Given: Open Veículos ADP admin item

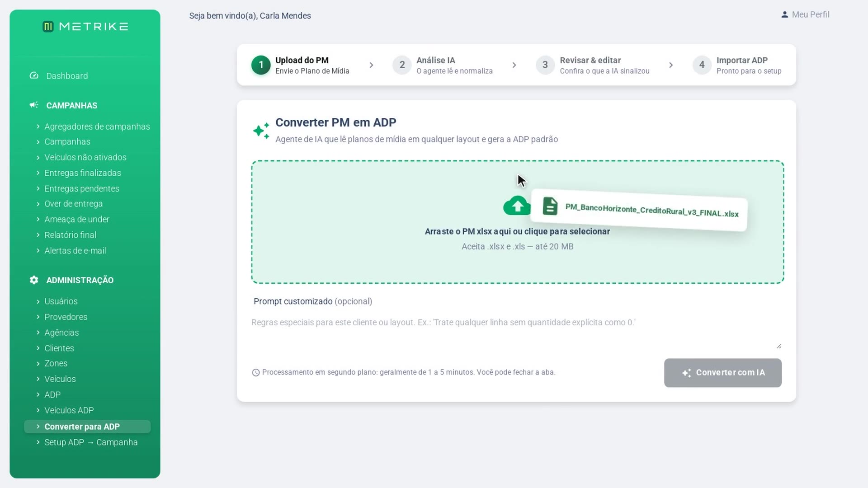Looking at the screenshot, I should [69, 410].
